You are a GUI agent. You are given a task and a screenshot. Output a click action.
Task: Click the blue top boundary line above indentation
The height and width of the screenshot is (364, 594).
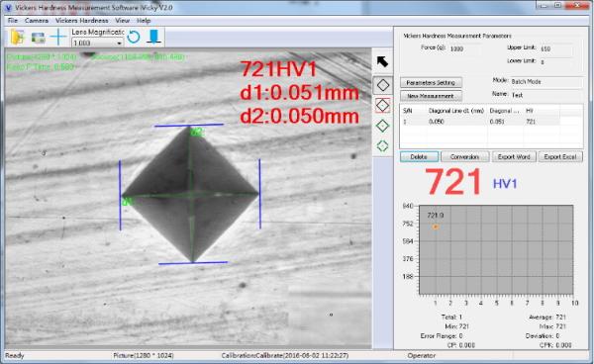click(x=189, y=125)
